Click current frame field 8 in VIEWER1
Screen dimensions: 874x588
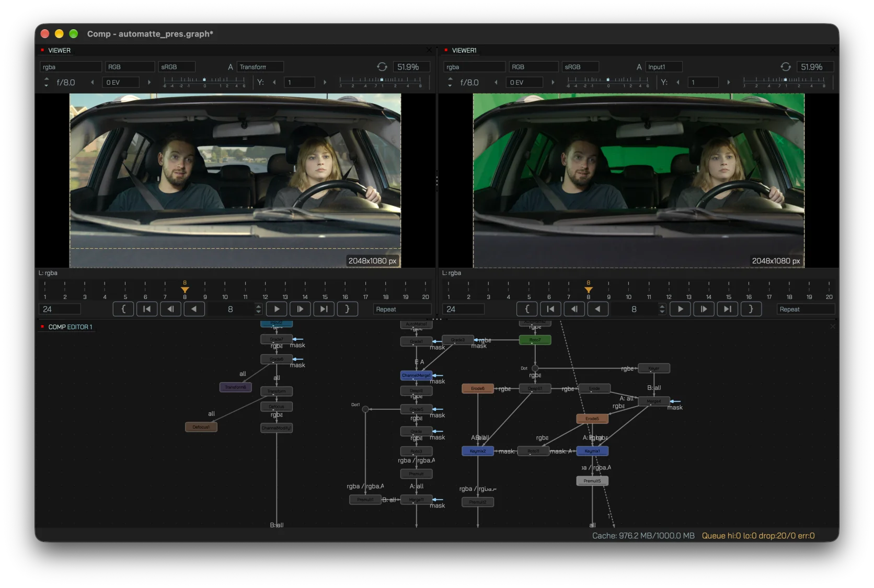pos(634,309)
